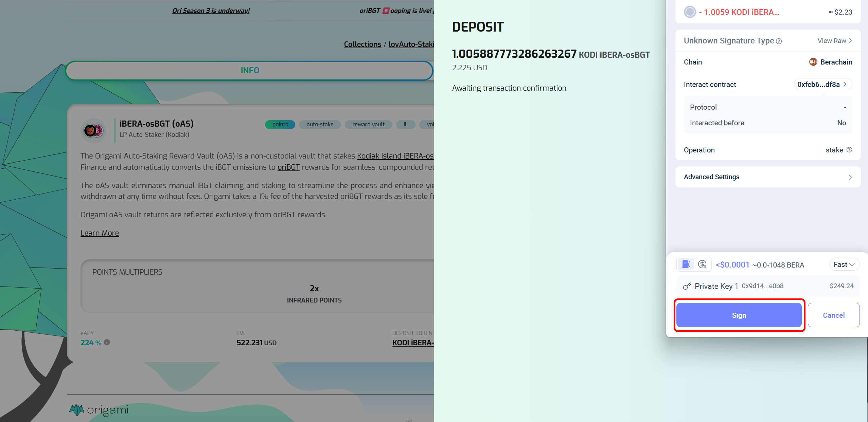Click the points tag
The width and height of the screenshot is (868, 422).
(280, 124)
